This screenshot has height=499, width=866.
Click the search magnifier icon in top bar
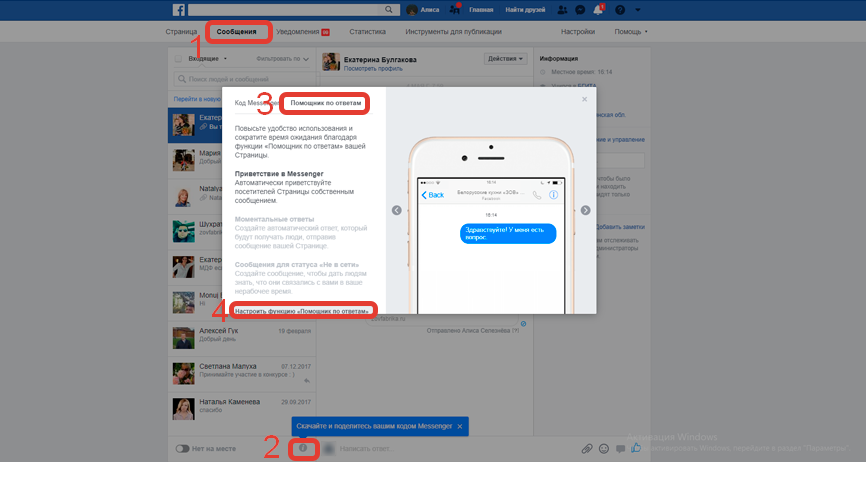tap(389, 9)
